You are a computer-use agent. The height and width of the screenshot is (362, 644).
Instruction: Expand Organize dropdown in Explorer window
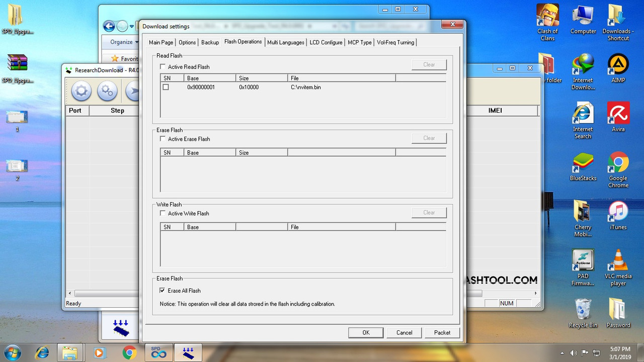(124, 42)
